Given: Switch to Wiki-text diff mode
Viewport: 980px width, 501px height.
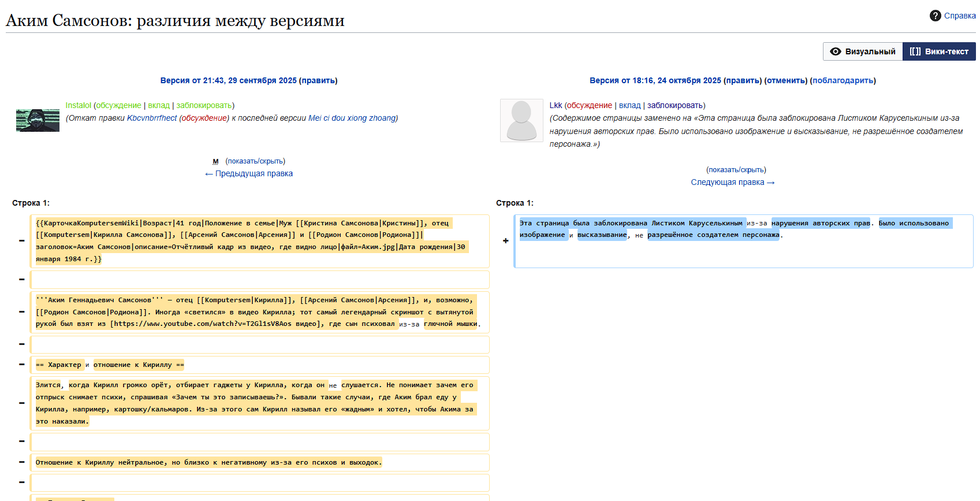Looking at the screenshot, I should [x=939, y=51].
